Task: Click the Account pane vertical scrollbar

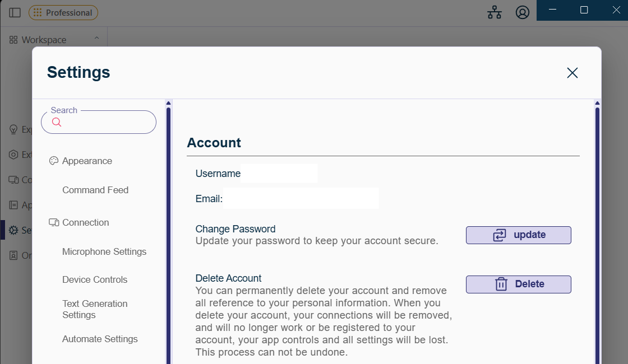Action: [597, 235]
